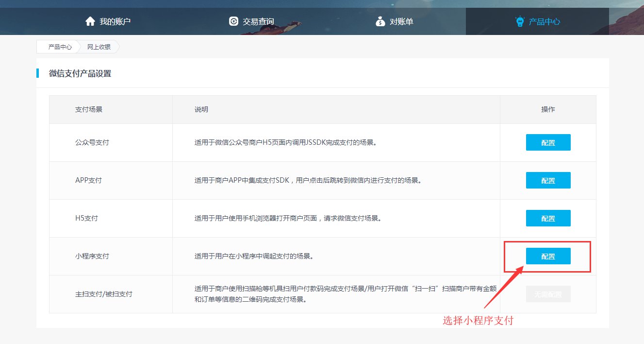Select the APP支付 row label

[88, 181]
